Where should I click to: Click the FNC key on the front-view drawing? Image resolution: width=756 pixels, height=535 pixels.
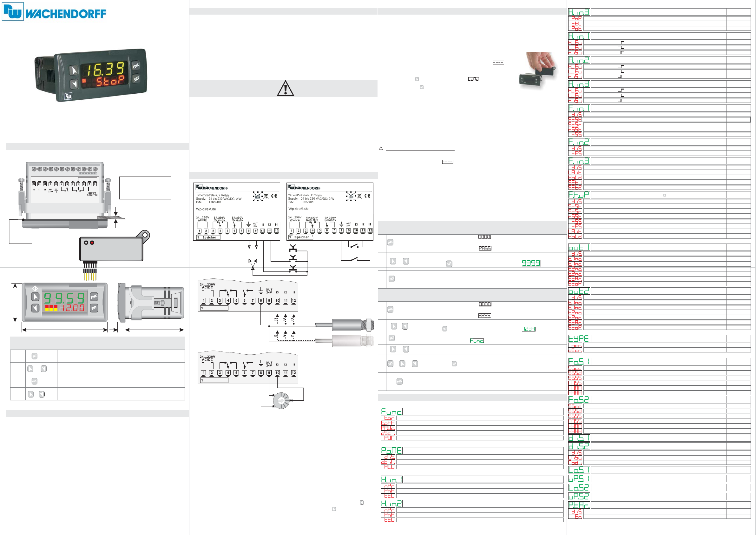(94, 297)
